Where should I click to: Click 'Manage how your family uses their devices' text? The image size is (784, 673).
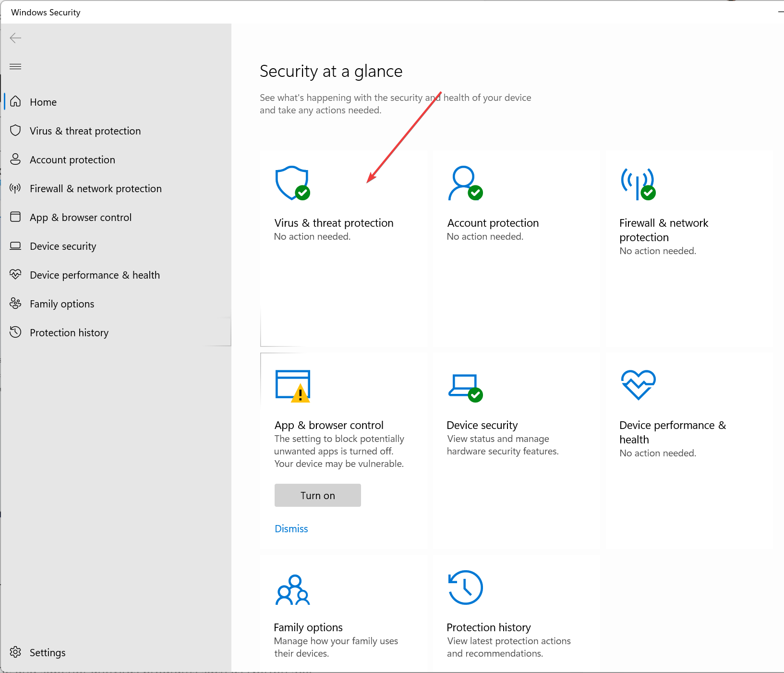[x=336, y=647]
